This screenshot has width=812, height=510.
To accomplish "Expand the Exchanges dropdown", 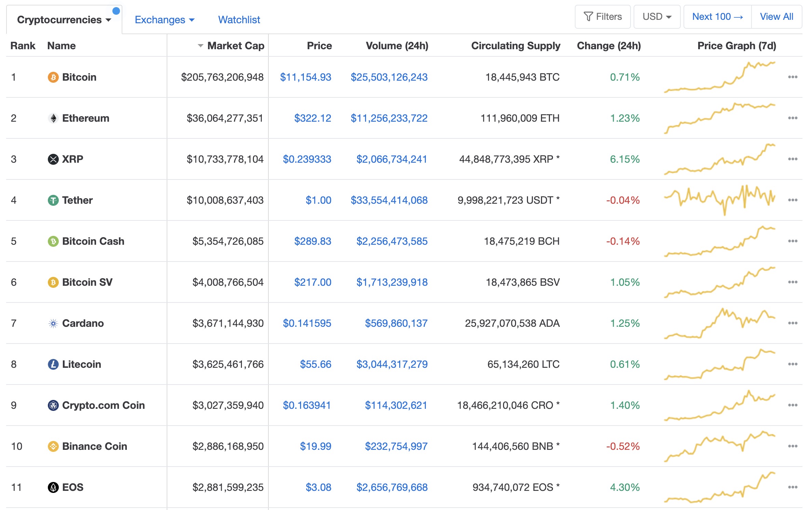I will [x=164, y=20].
